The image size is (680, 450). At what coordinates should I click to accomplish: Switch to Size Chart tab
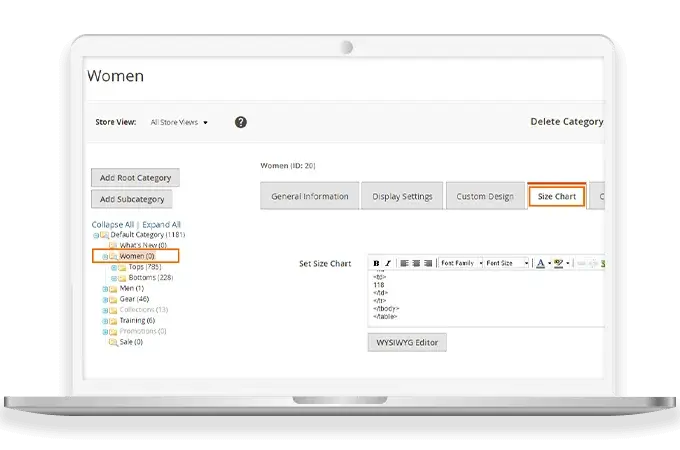tap(557, 196)
